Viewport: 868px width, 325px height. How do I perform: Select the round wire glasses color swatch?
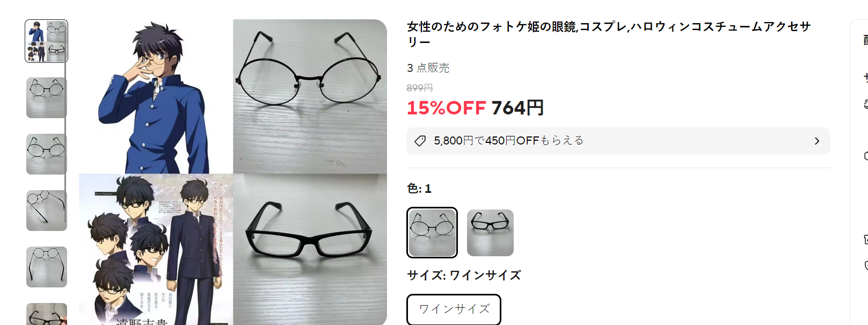point(432,233)
